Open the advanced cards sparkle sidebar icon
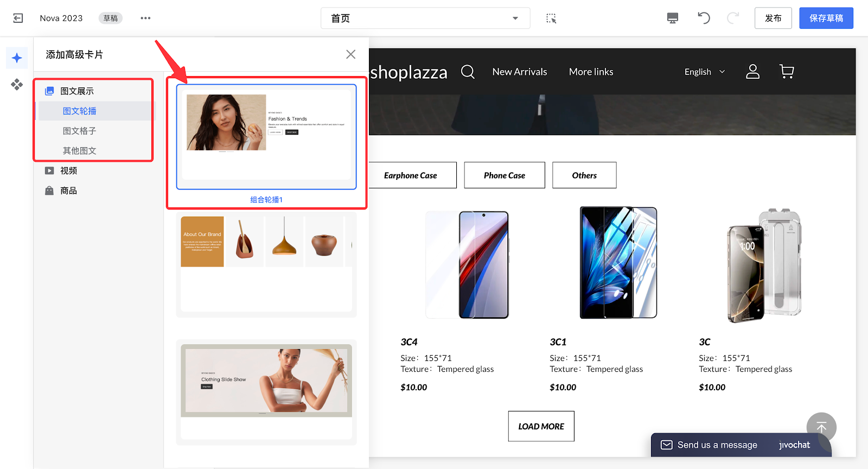 17,58
